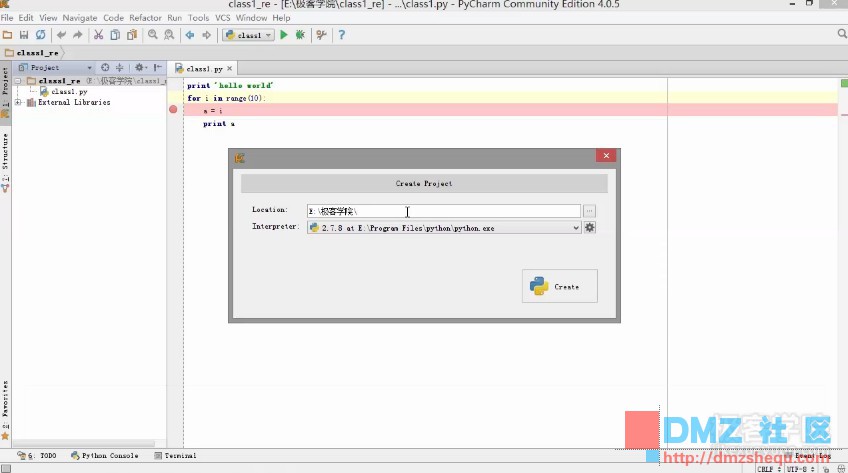Toggle the breakpoint on line a = i
This screenshot has width=848, height=473.
click(173, 110)
